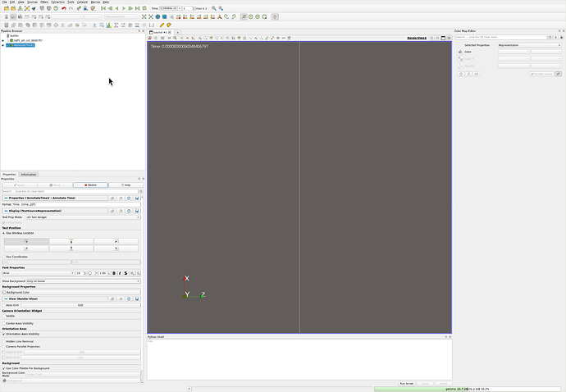Click the properties search field

(x=70, y=191)
